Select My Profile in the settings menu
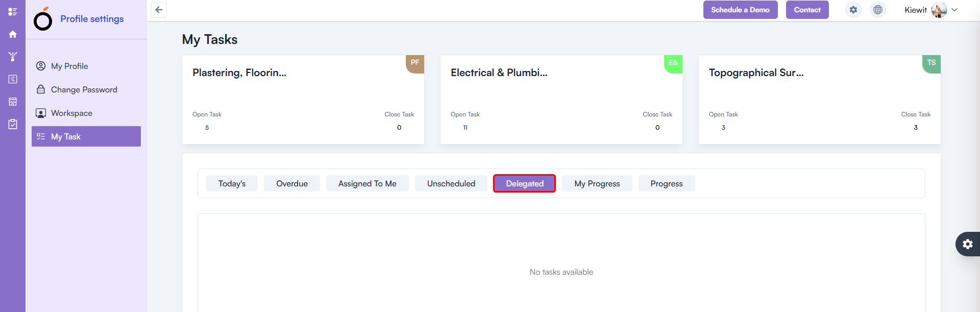The height and width of the screenshot is (312, 980). click(x=69, y=66)
